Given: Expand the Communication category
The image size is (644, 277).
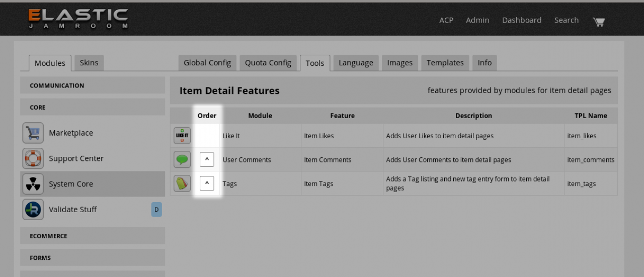Looking at the screenshot, I should (93, 85).
